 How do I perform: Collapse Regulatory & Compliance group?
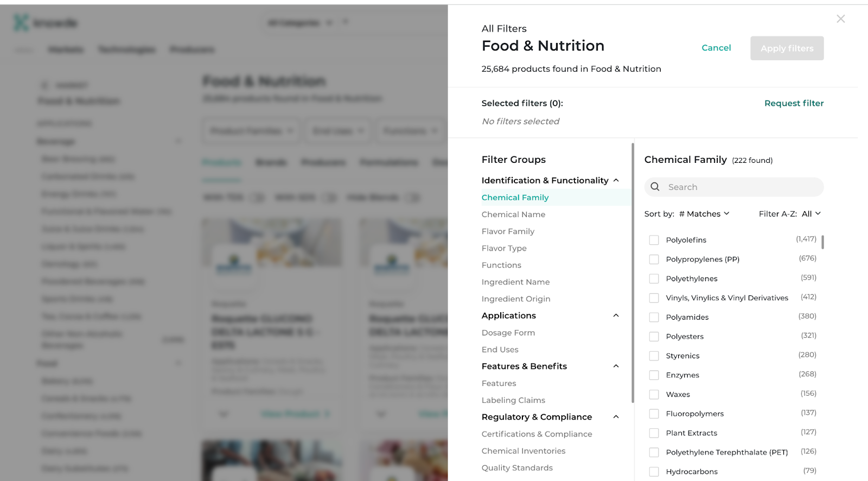click(616, 417)
